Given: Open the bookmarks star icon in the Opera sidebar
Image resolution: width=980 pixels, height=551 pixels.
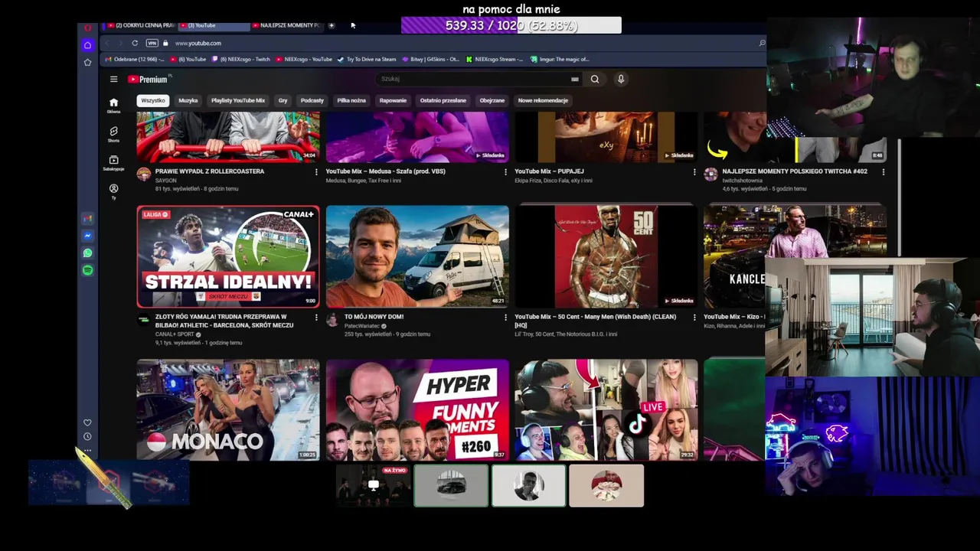Looking at the screenshot, I should (x=87, y=62).
